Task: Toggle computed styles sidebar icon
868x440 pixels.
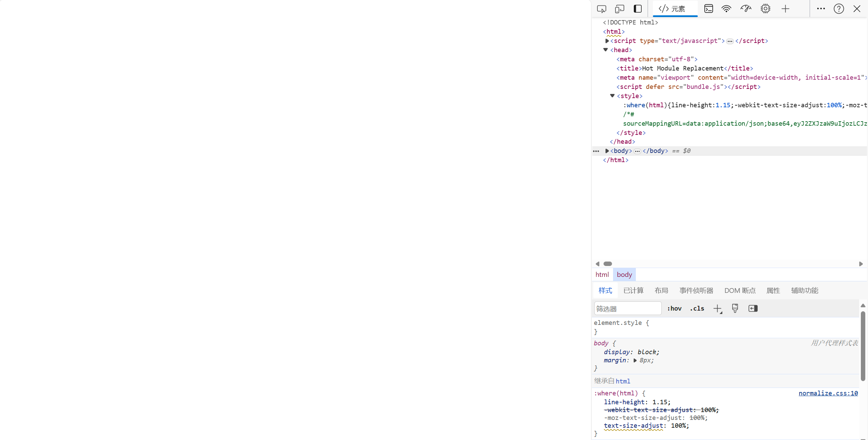Action: click(753, 309)
